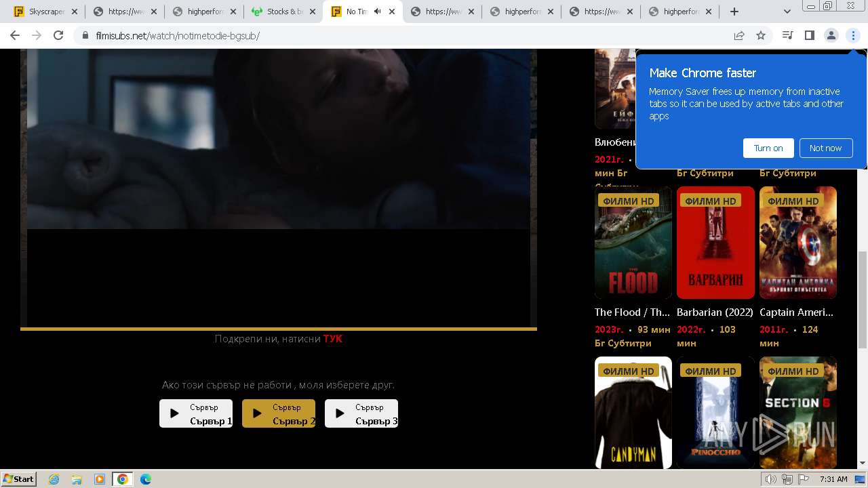The width and height of the screenshot is (868, 488).
Task: Close the Skyscraper tab
Action: click(x=75, y=12)
